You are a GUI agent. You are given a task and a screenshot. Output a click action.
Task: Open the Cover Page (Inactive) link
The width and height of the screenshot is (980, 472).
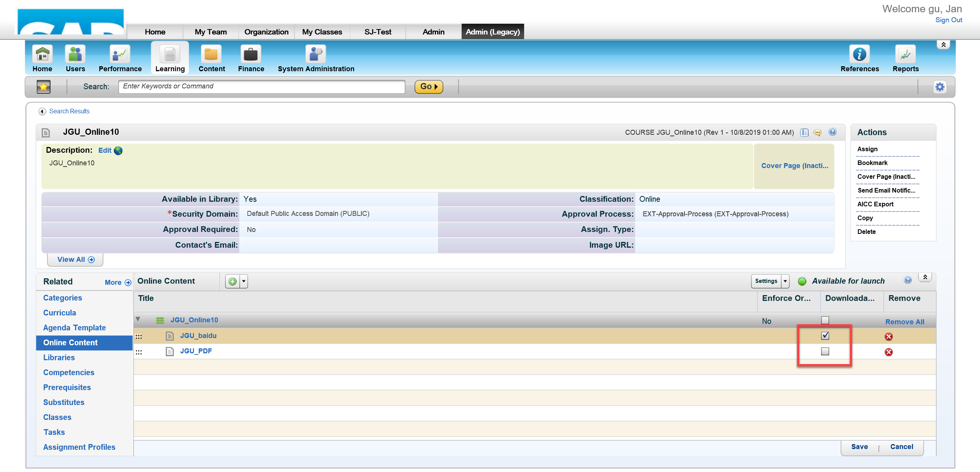click(794, 166)
